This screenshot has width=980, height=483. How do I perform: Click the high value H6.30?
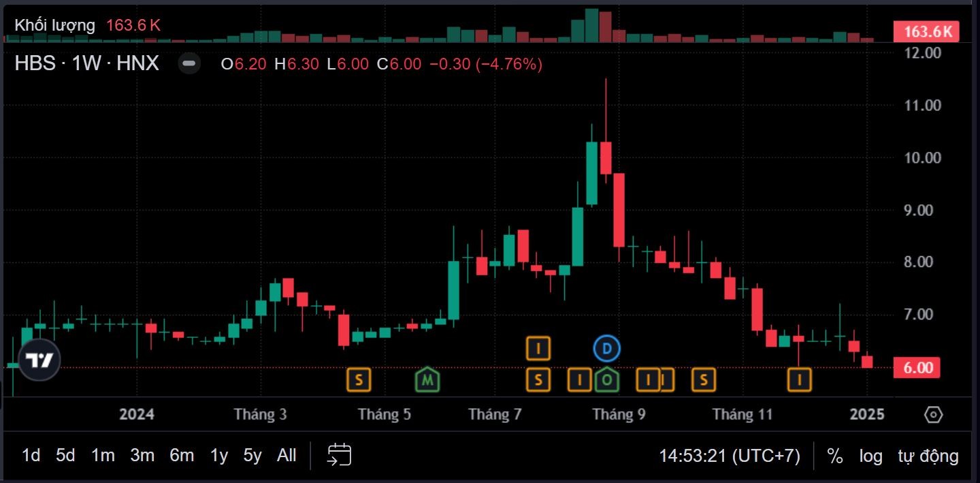[297, 64]
